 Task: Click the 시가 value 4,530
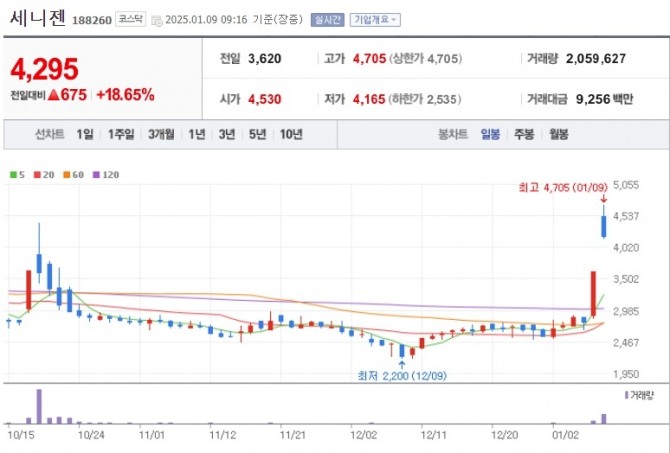(264, 99)
